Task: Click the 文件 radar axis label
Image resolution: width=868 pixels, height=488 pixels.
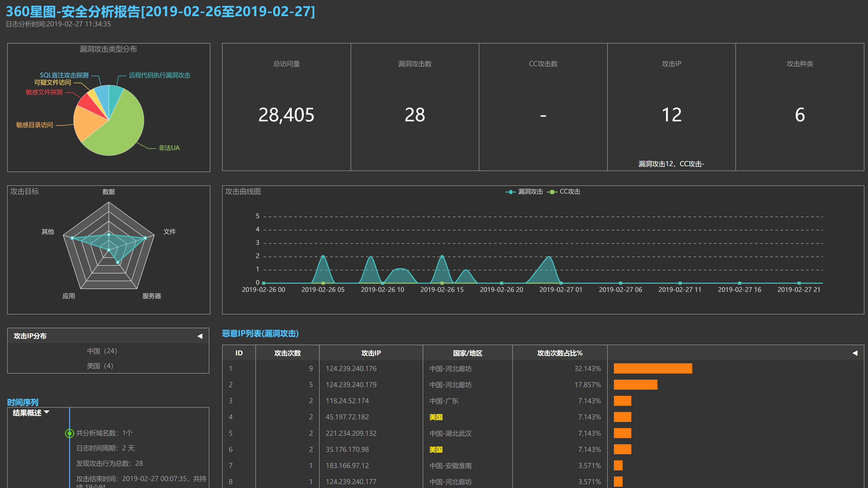Action: [x=169, y=231]
